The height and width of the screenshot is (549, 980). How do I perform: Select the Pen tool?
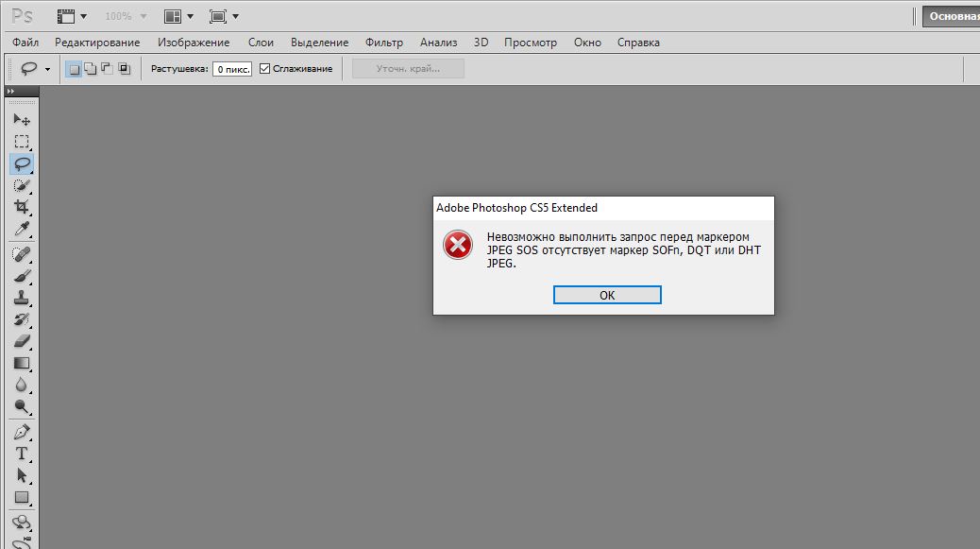pos(22,432)
